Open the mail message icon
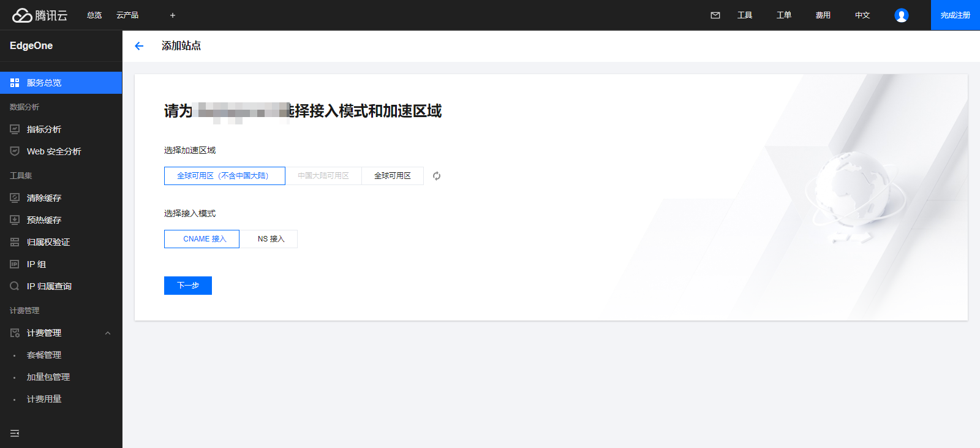This screenshot has width=980, height=448. pos(715,15)
